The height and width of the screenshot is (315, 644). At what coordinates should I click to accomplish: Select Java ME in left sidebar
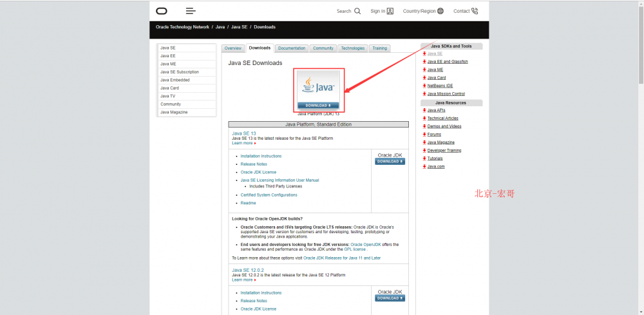pyautogui.click(x=187, y=64)
